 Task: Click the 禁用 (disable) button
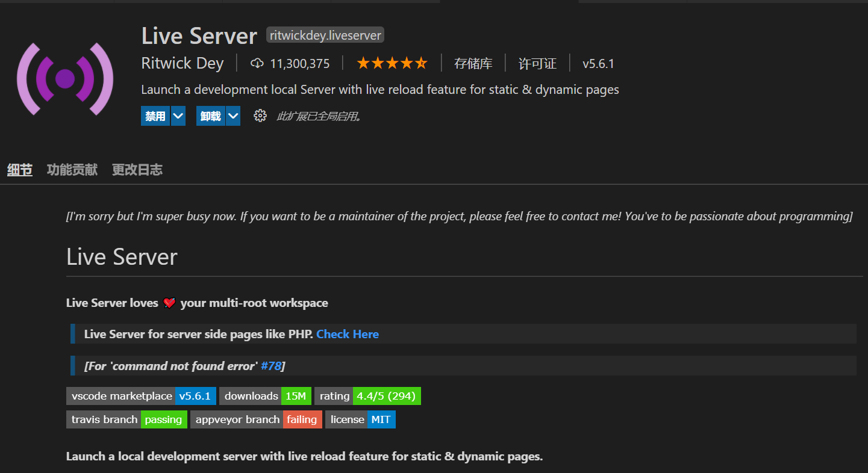[155, 116]
